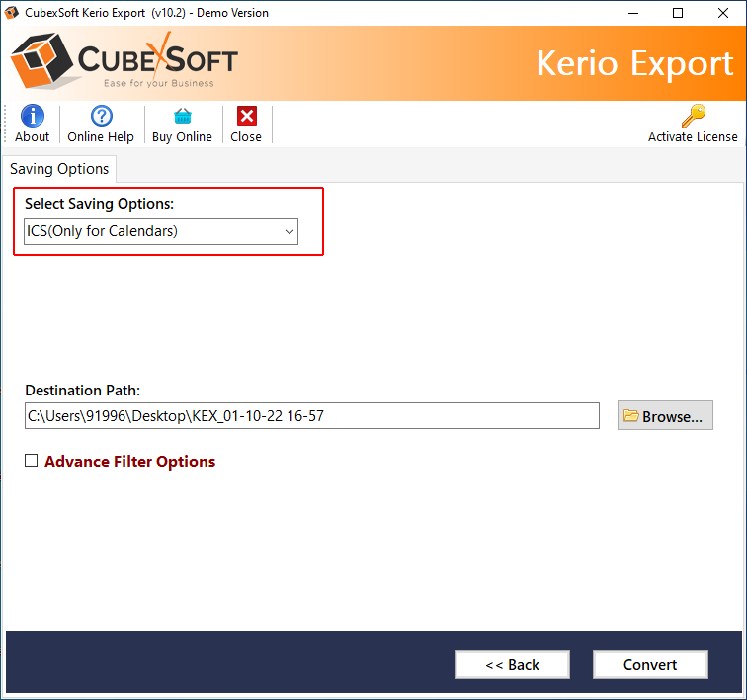Click the Activate License key icon
The width and height of the screenshot is (747, 700).
tap(694, 116)
